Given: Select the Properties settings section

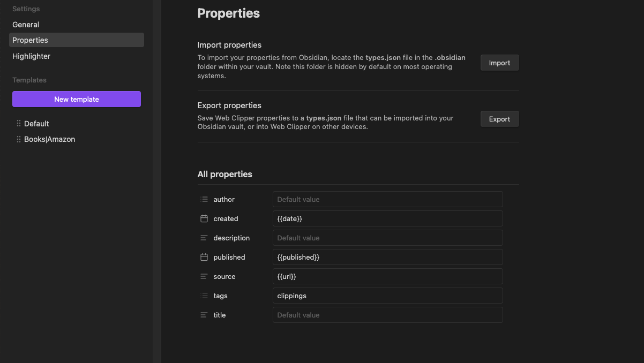Looking at the screenshot, I should pyautogui.click(x=31, y=40).
